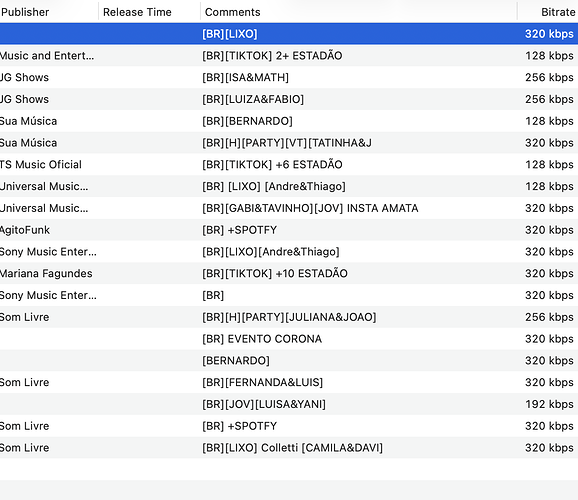Click 'Som Livre' in JULIANA&JOAO row
578x500 pixels.
24,317
